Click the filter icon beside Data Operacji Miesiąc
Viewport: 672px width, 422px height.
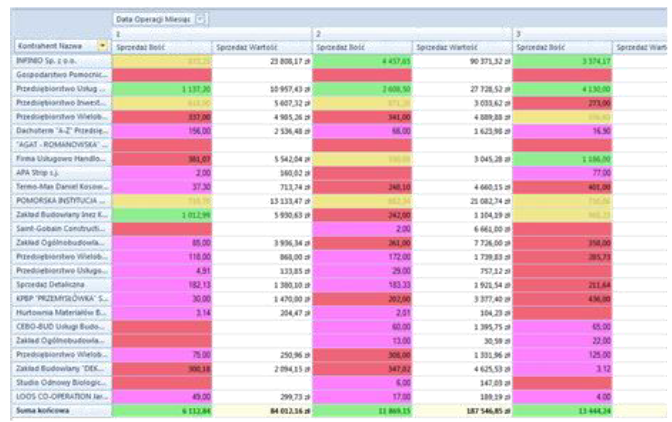(202, 19)
